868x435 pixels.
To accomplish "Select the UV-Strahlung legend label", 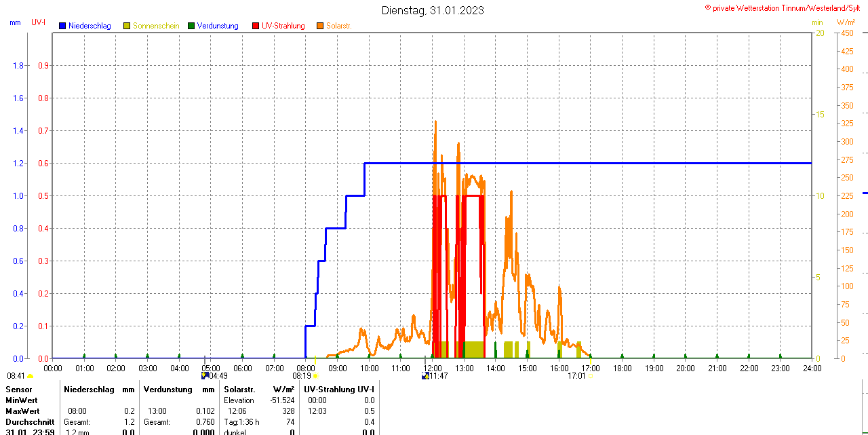I will (283, 26).
